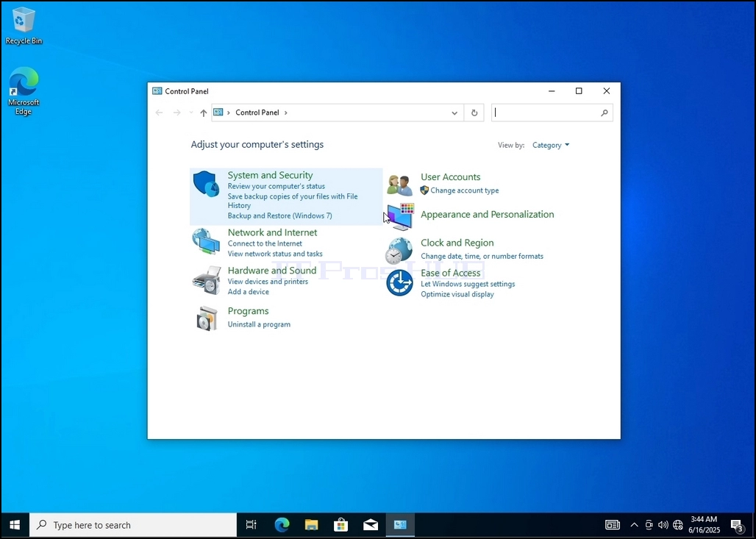Open the View by Category dropdown

coord(551,145)
